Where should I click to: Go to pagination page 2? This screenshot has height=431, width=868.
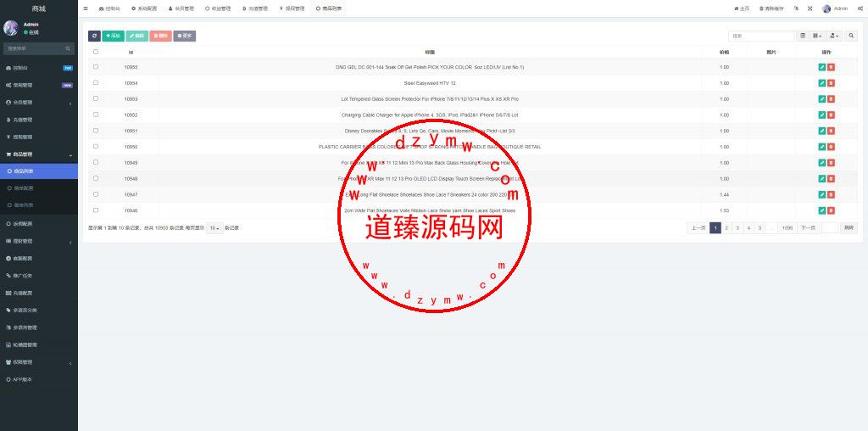[726, 228]
